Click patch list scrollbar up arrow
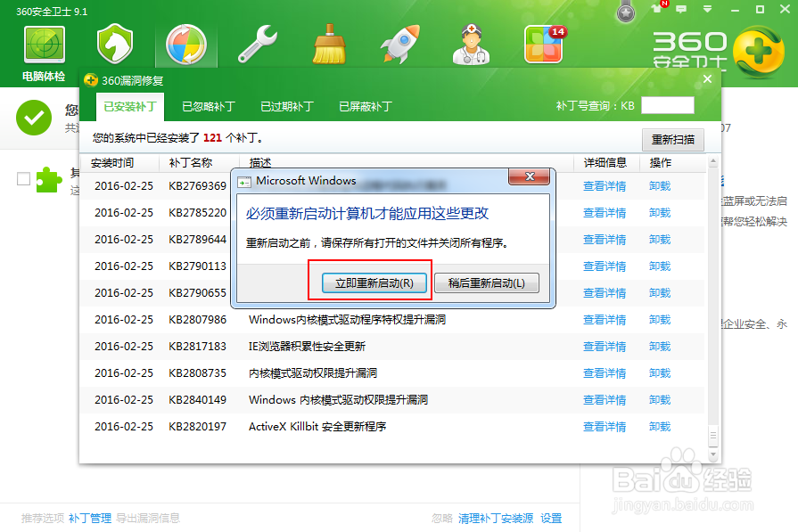Image resolution: width=798 pixels, height=532 pixels. pyautogui.click(x=713, y=161)
